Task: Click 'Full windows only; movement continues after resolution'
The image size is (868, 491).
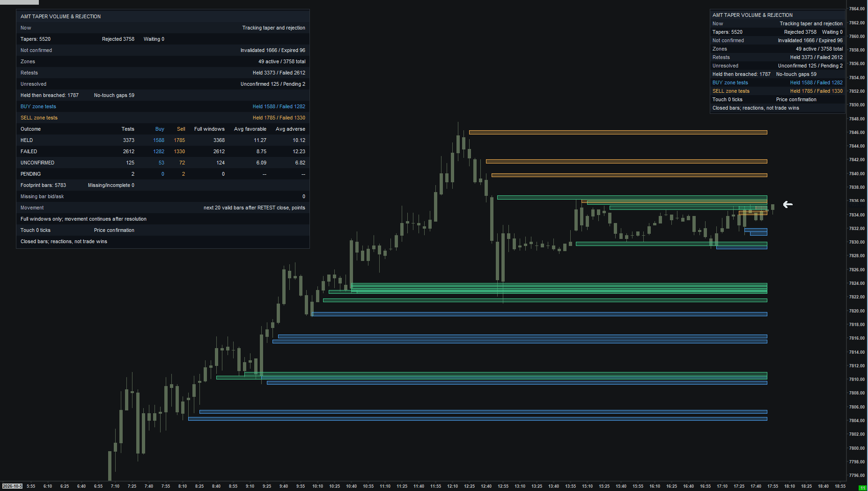Action: coord(83,219)
